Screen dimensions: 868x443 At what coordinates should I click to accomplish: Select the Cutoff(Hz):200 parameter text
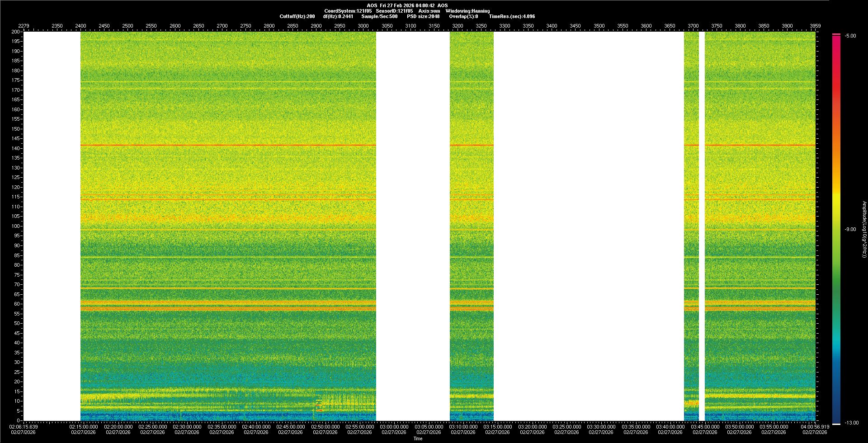point(297,16)
